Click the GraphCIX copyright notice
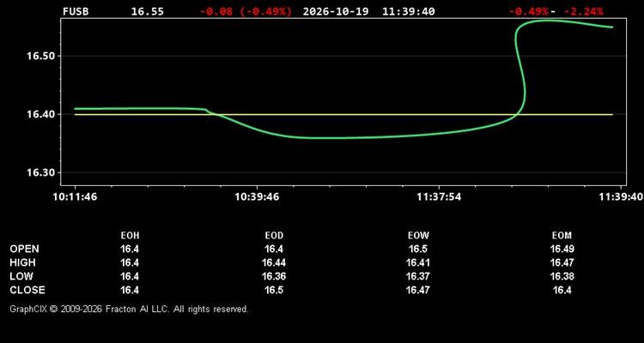644x343 pixels. (x=129, y=309)
